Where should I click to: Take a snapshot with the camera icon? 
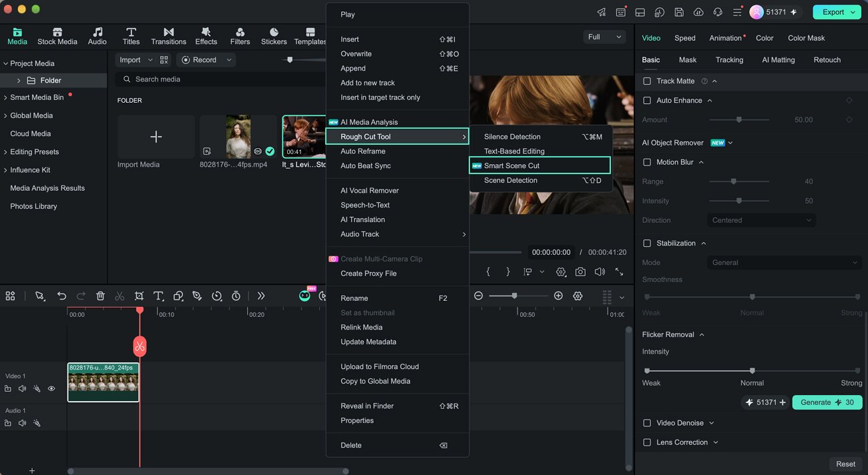tap(580, 272)
